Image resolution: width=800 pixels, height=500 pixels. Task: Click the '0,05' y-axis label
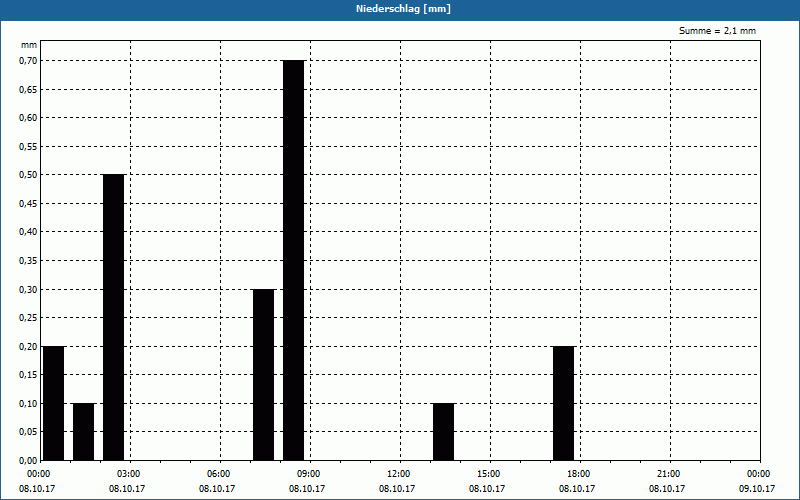point(28,432)
